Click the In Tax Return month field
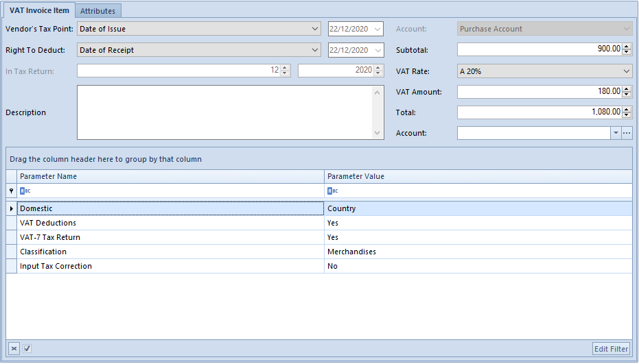 178,71
